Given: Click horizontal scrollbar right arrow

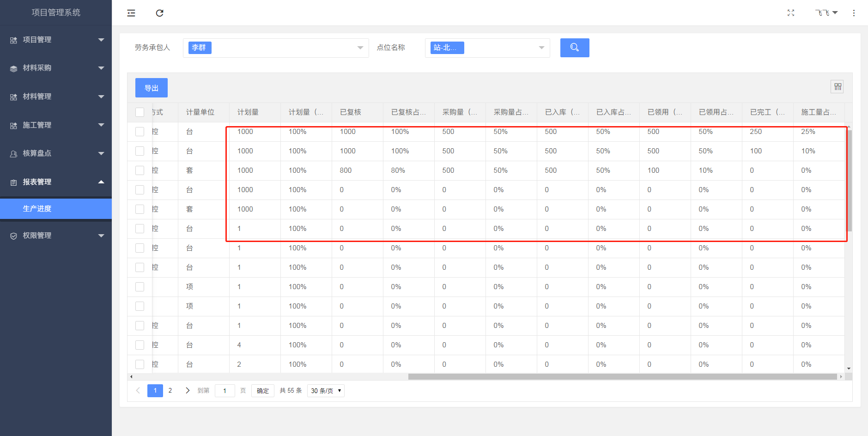Looking at the screenshot, I should click(841, 377).
